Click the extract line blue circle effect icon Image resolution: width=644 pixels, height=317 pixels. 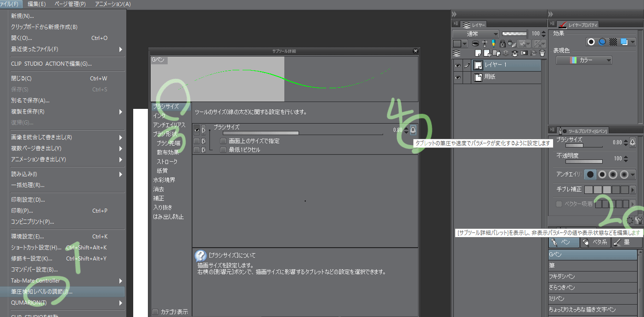point(602,42)
